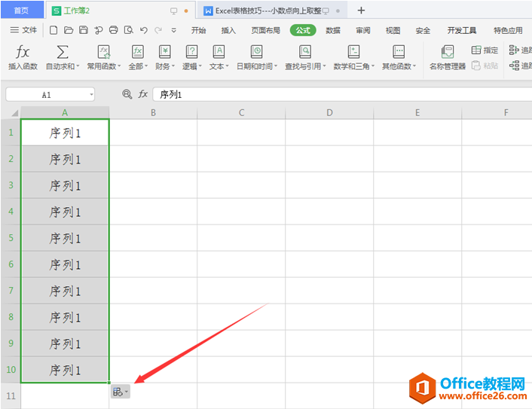Image resolution: width=532 pixels, height=409 pixels.
Task: Create a new document from toolbar
Action: coord(54,30)
